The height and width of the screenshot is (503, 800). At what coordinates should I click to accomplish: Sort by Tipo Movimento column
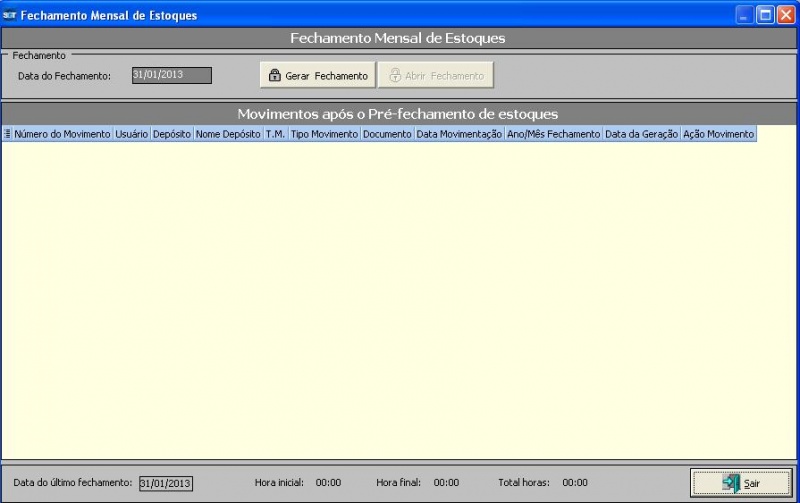[x=324, y=134]
